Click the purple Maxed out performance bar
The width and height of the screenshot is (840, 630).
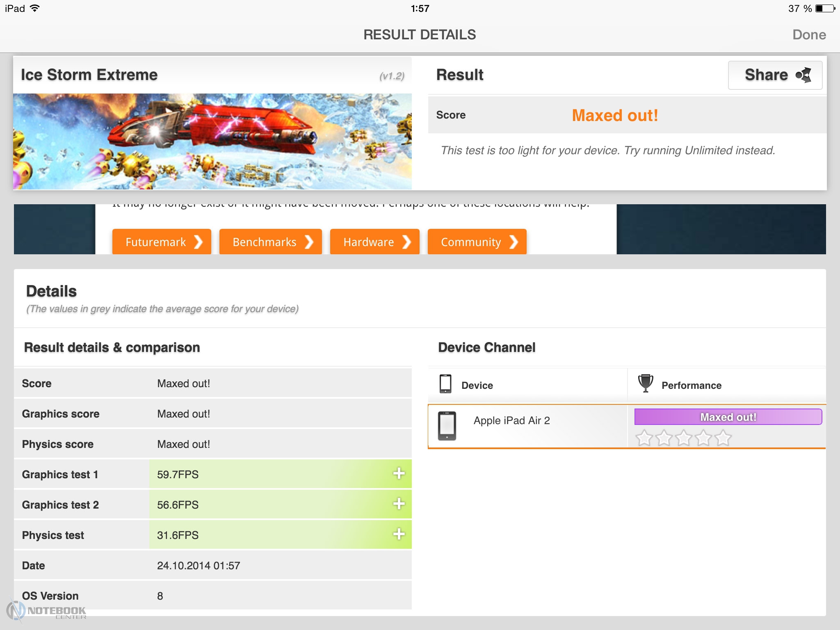[x=728, y=417]
